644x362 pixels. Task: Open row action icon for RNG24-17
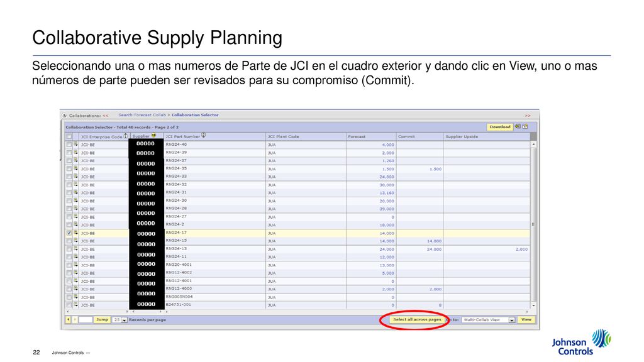[x=76, y=233]
